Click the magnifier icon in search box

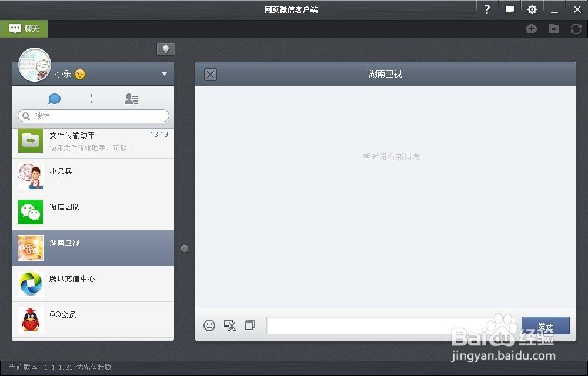[x=26, y=116]
